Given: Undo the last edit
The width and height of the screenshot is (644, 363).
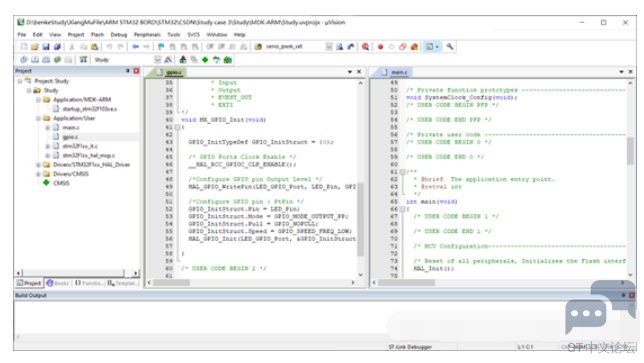Looking at the screenshot, I should coord(109,47).
